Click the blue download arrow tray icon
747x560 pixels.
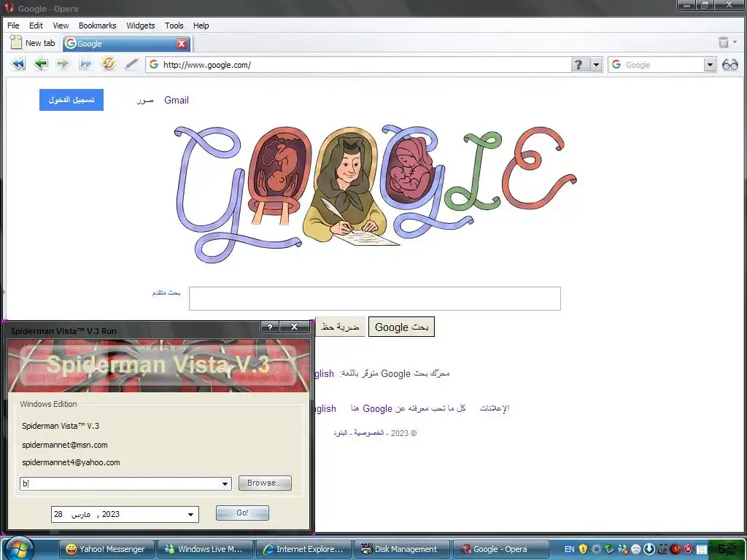(x=649, y=549)
